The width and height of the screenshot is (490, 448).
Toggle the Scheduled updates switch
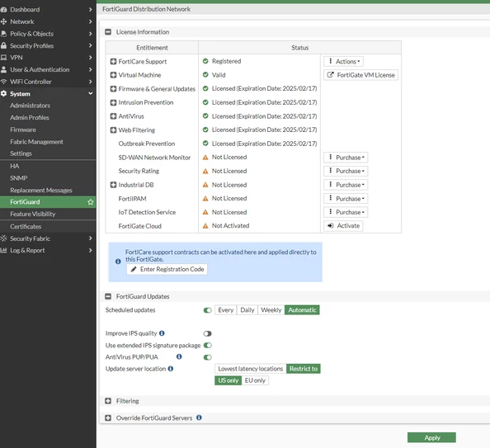click(x=208, y=310)
